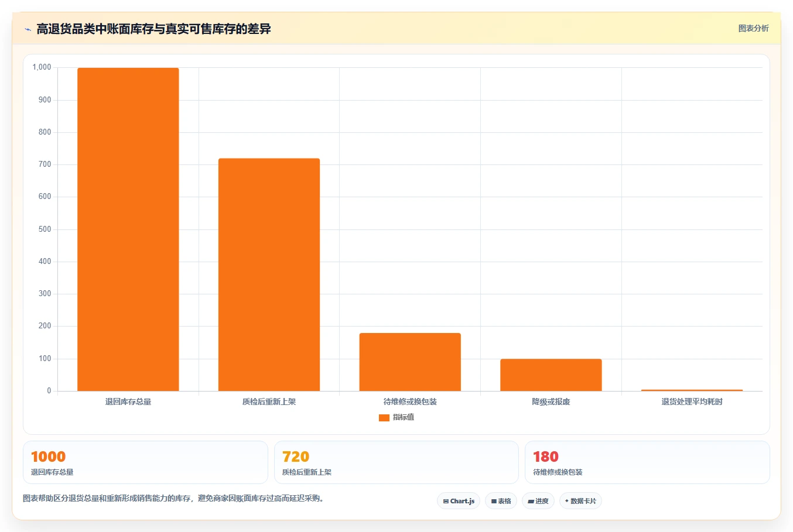Click x-axis label 质检后重新上架
The height and width of the screenshot is (532, 793).
coord(269,401)
